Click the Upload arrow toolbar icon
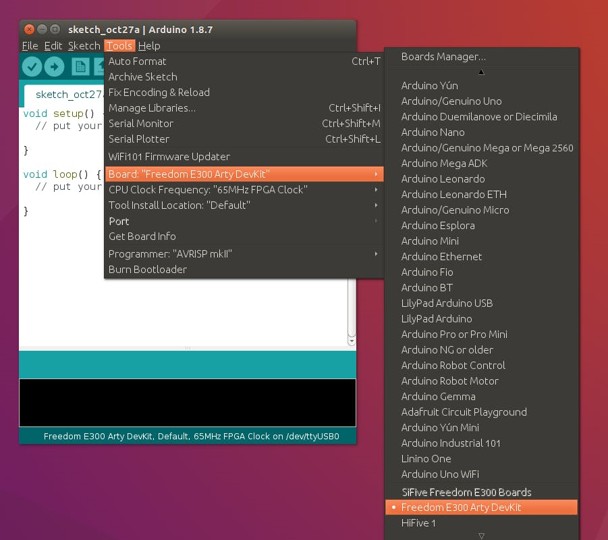608x540 pixels. click(x=54, y=66)
